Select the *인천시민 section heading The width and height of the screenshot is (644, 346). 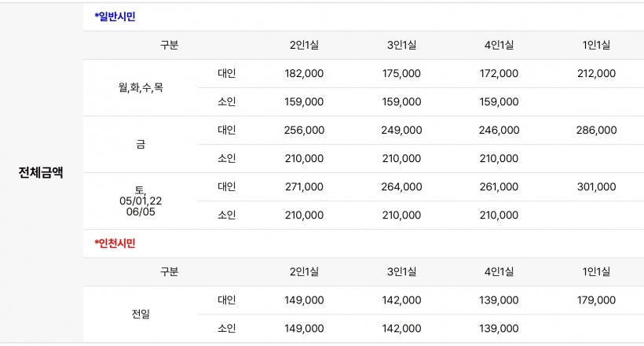[x=115, y=243]
